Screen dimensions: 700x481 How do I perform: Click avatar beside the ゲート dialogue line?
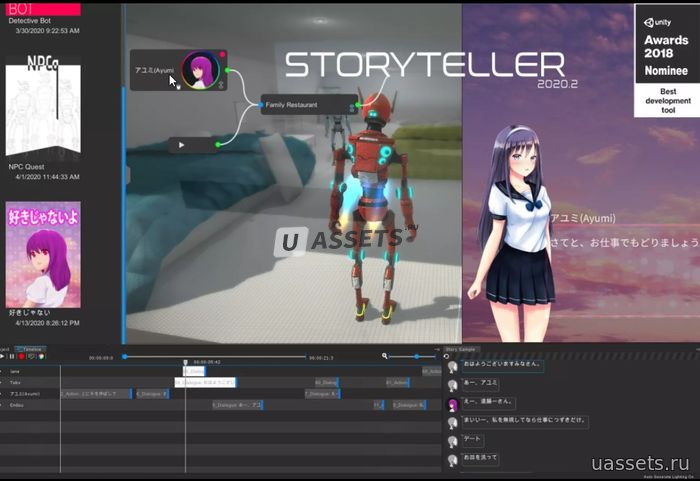tap(453, 442)
